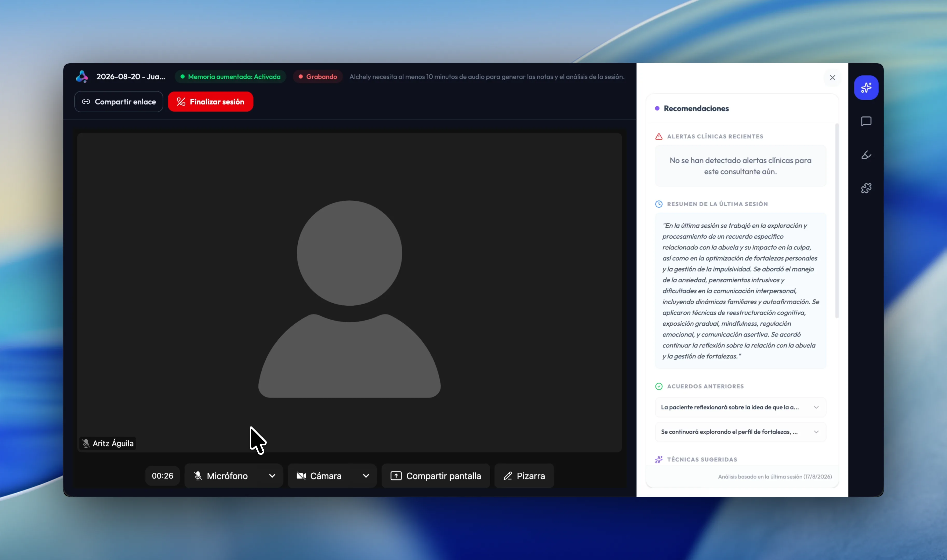
Task: Click the Memoria aumentada: Activada badge
Action: [230, 76]
